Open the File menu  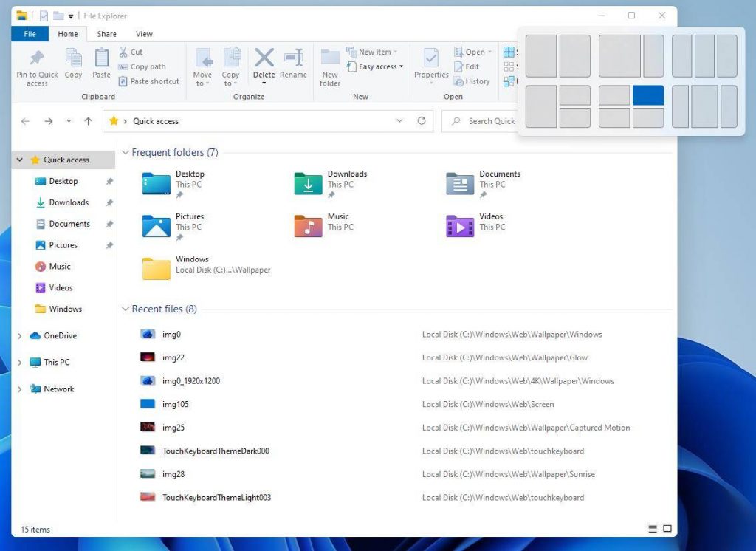[x=29, y=33]
